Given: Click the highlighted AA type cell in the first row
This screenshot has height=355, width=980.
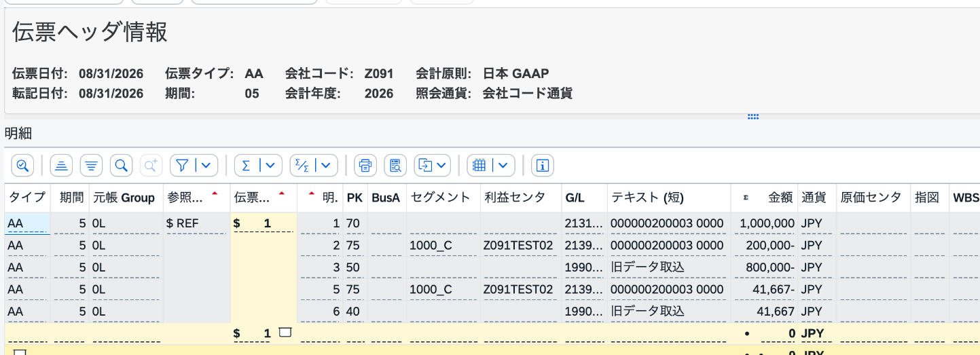Looking at the screenshot, I should pyautogui.click(x=26, y=223).
